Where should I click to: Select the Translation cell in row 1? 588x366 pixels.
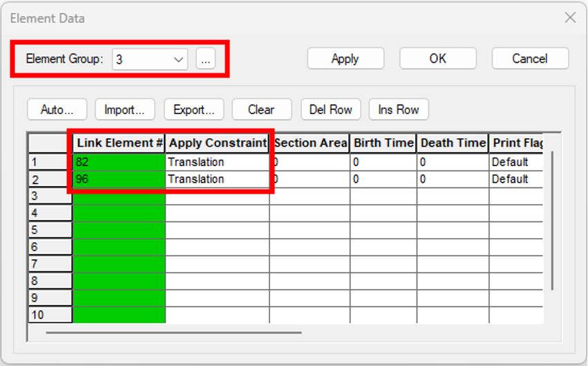[218, 162]
